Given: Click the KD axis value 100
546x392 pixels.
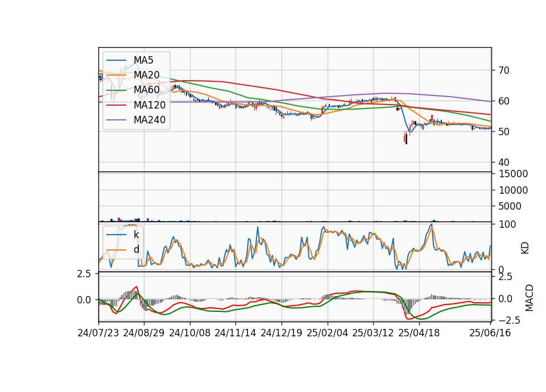Looking at the screenshot, I should pos(507,224).
